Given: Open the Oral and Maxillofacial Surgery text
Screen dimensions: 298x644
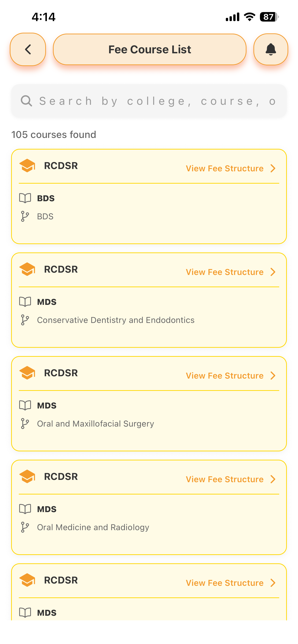Looking at the screenshot, I should [x=95, y=424].
